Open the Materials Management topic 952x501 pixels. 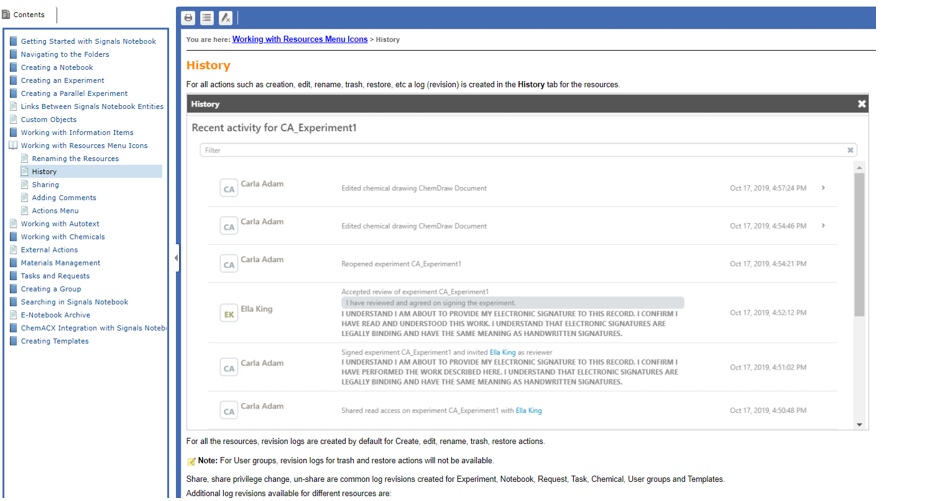click(x=61, y=263)
